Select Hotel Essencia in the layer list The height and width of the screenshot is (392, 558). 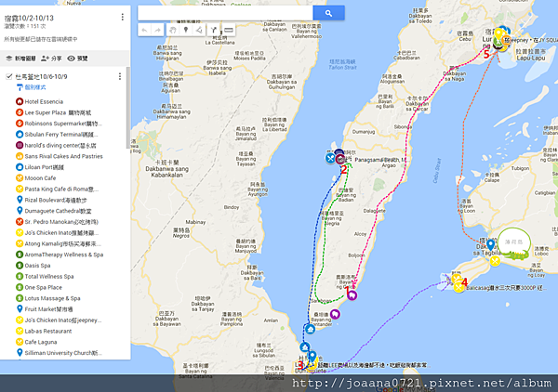44,101
